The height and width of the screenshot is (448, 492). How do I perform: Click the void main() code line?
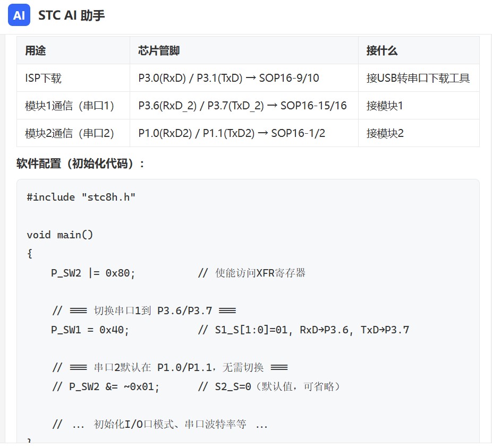(x=60, y=235)
